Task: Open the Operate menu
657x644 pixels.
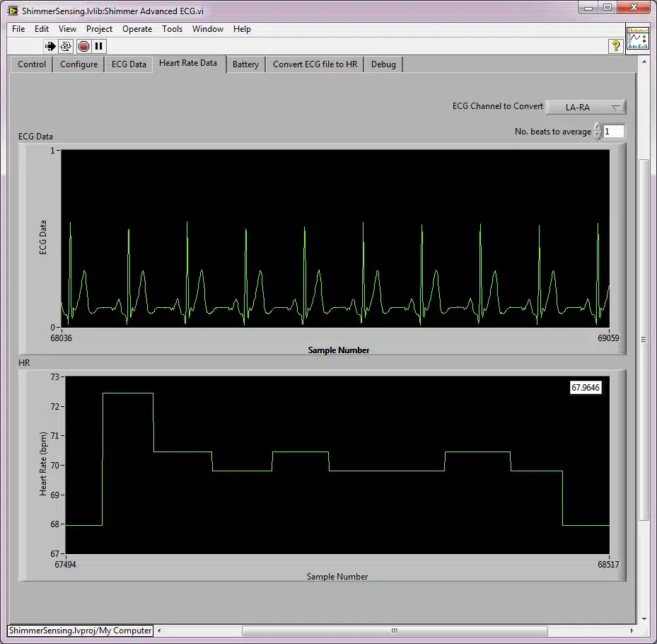Action: coord(137,29)
